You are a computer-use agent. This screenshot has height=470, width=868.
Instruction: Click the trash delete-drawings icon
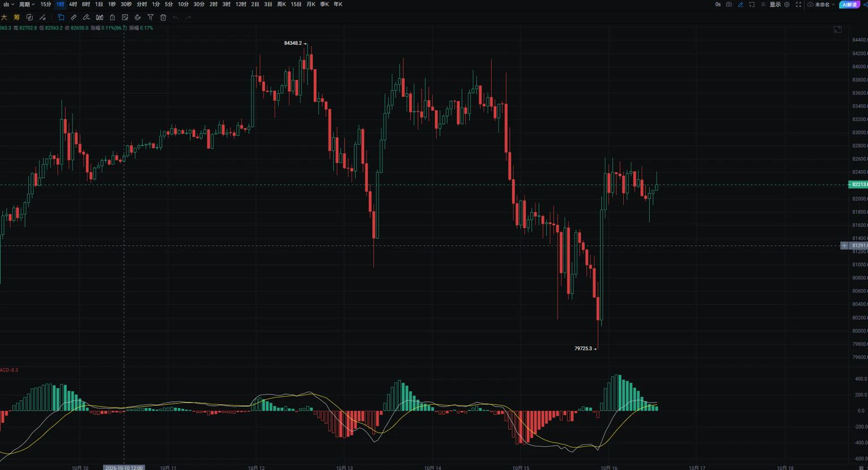(163, 18)
